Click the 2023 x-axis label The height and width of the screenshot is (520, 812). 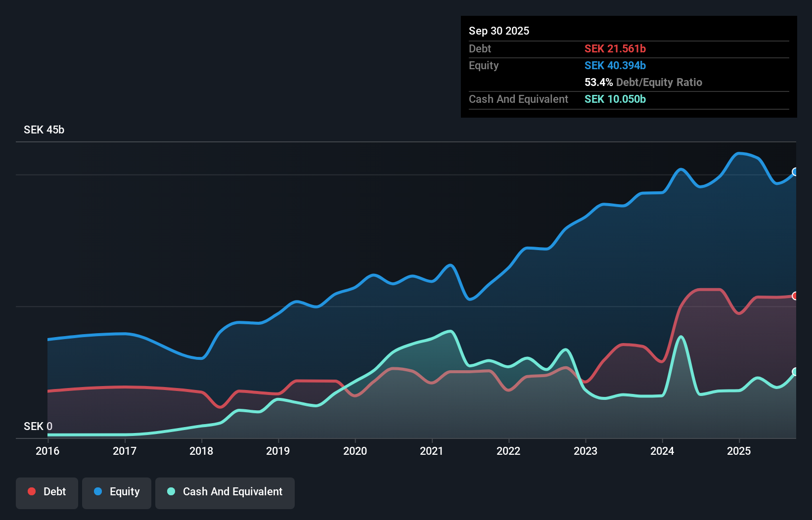pyautogui.click(x=586, y=451)
